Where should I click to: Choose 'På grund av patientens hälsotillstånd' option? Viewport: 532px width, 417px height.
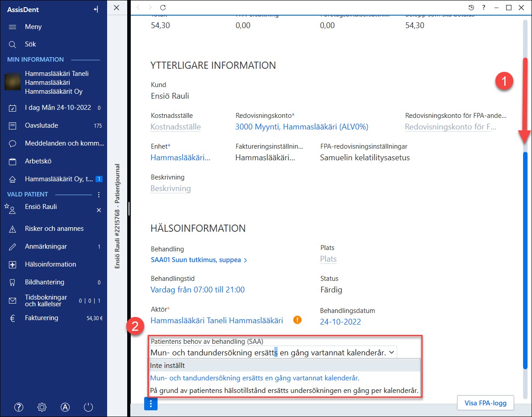285,391
